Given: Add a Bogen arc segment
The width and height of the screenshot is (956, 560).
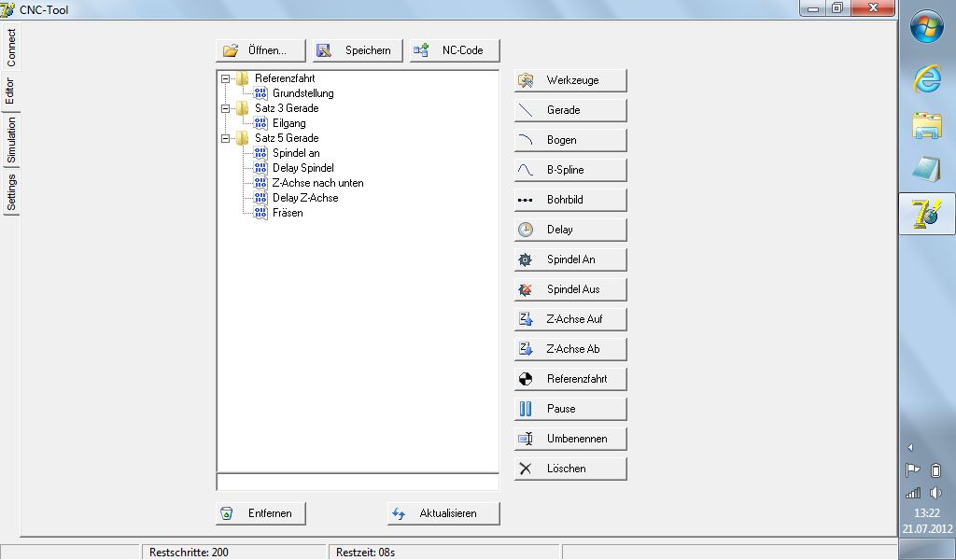Looking at the screenshot, I should 569,140.
